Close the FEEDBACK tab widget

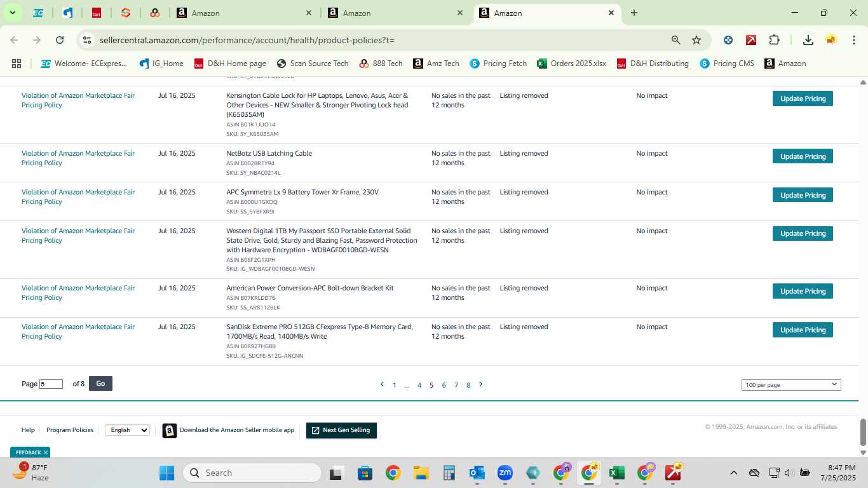(46, 452)
